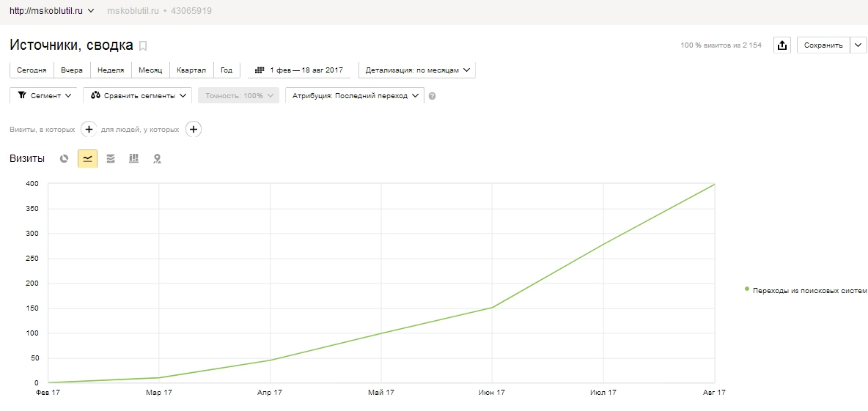Expand the arrow next to Сохранить
This screenshot has height=411, width=868.
(858, 45)
